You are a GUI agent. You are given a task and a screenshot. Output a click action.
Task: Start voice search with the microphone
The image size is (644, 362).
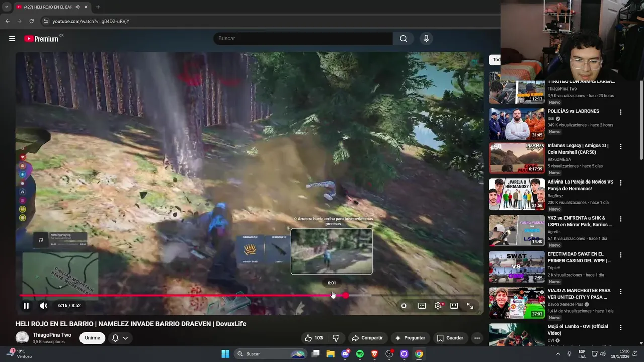(x=426, y=39)
